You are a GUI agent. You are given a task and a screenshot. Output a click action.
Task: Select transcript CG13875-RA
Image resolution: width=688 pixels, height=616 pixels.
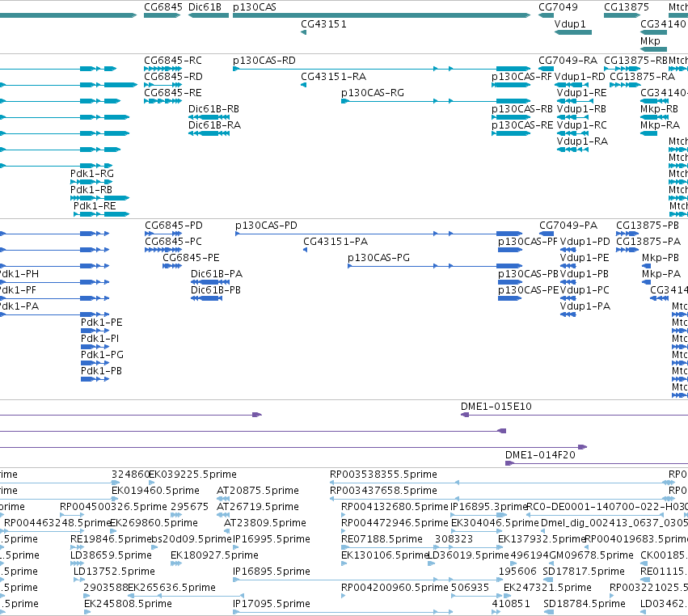click(625, 85)
